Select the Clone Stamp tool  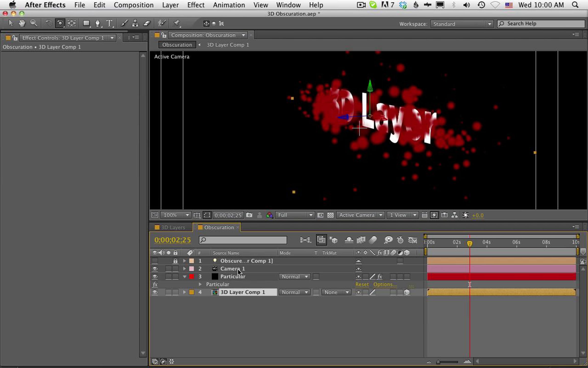click(135, 23)
